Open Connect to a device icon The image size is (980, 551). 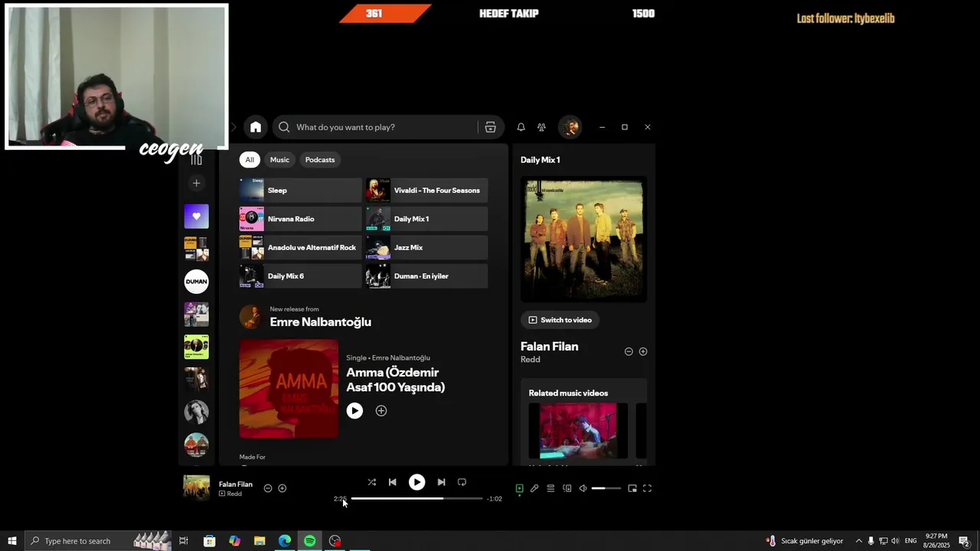pyautogui.click(x=567, y=488)
